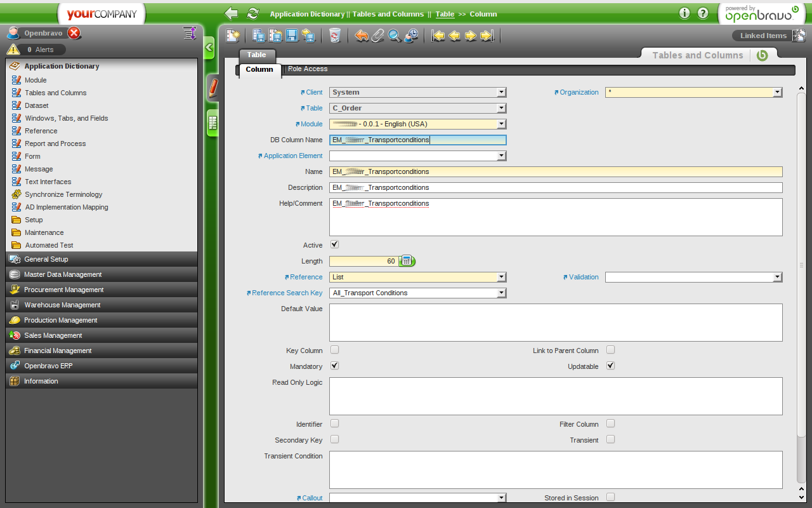Click the Delete record trash icon

(335, 36)
